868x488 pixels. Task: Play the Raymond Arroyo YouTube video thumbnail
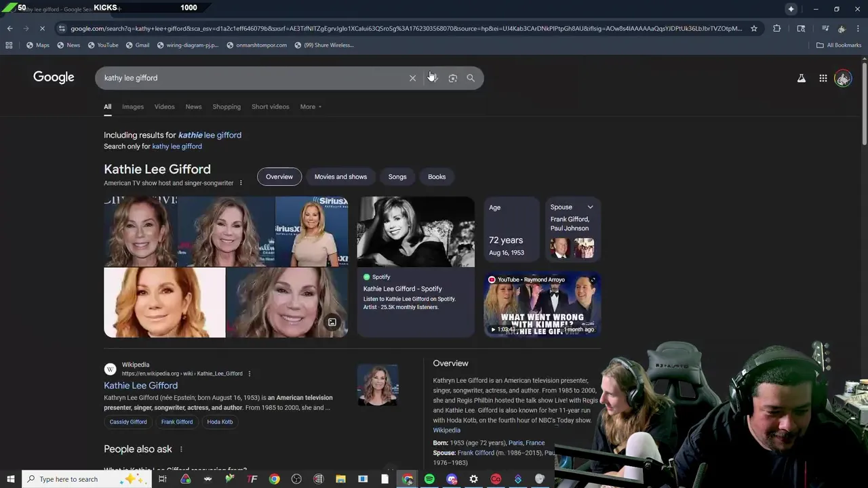click(x=542, y=305)
